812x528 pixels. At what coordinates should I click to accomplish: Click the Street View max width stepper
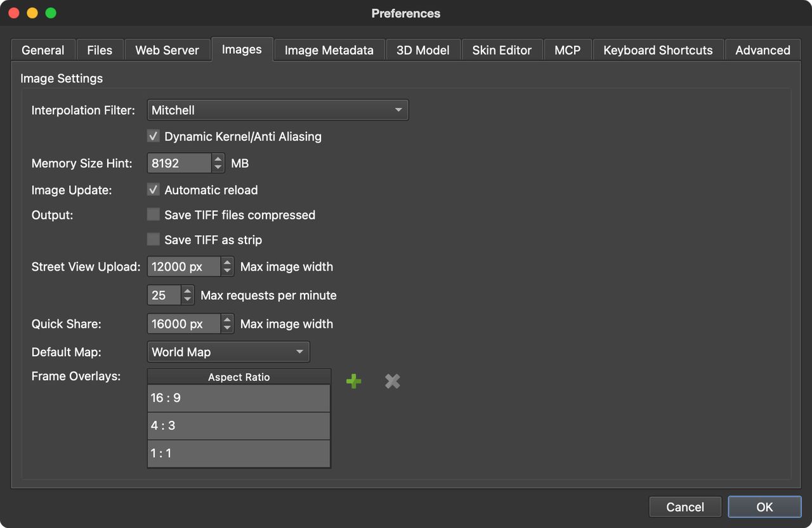coord(228,267)
